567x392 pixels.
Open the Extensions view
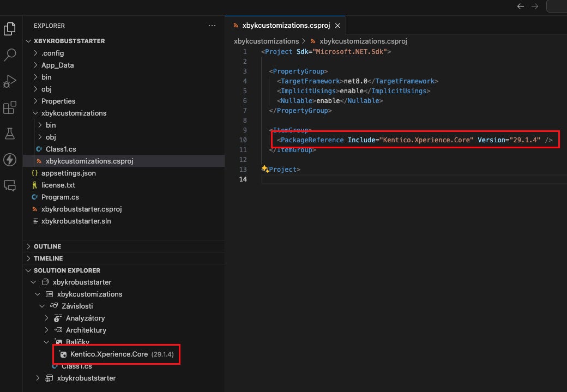click(x=10, y=107)
